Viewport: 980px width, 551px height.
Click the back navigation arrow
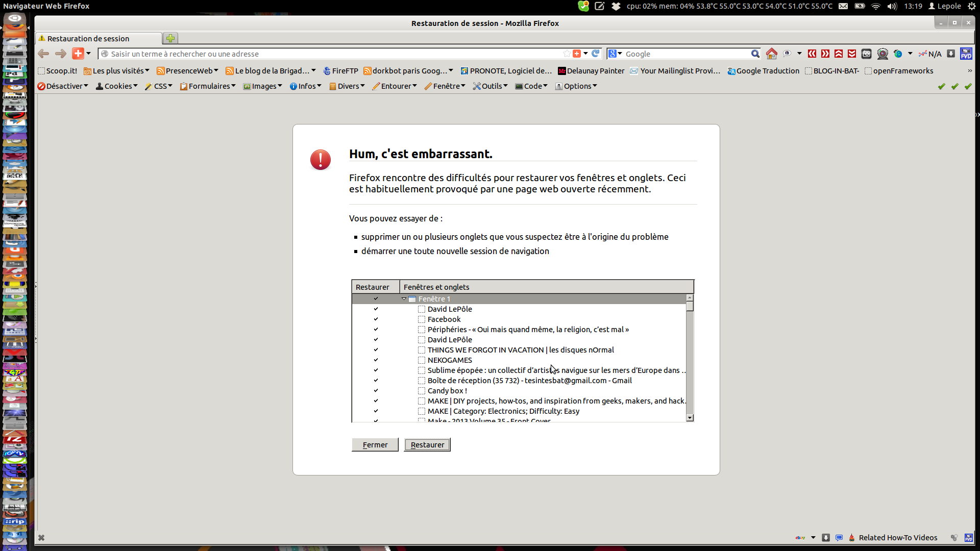44,54
